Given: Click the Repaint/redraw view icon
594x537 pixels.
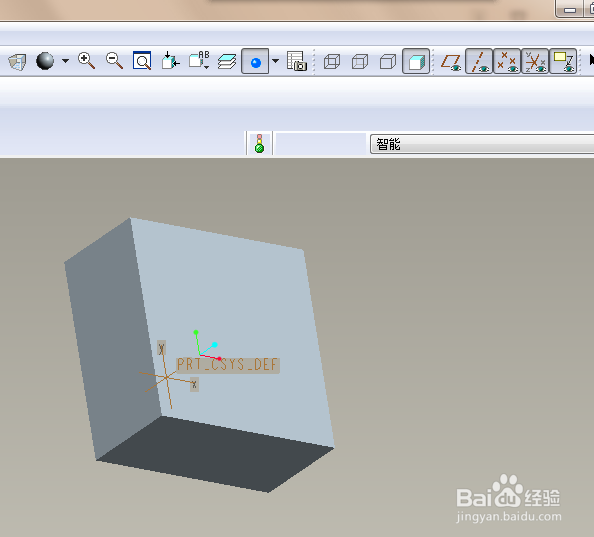Looking at the screenshot, I should [x=17, y=61].
